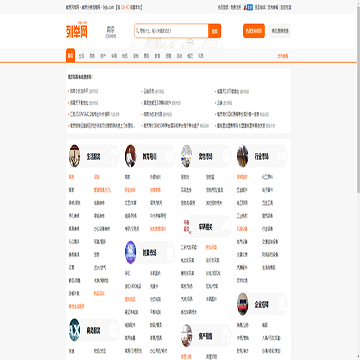360x360 pixels.
Task: Click the 生活服务 category heading
Action: (93, 156)
